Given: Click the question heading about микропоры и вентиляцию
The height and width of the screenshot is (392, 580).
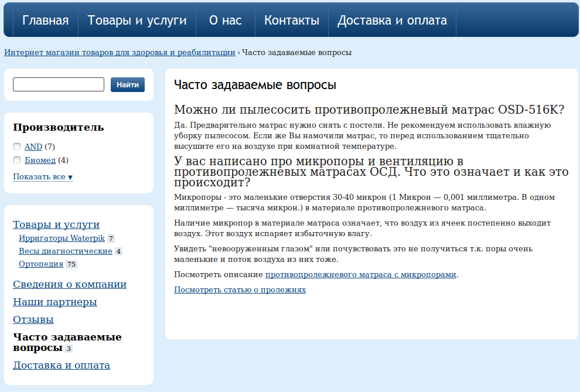Looking at the screenshot, I should pos(371,172).
